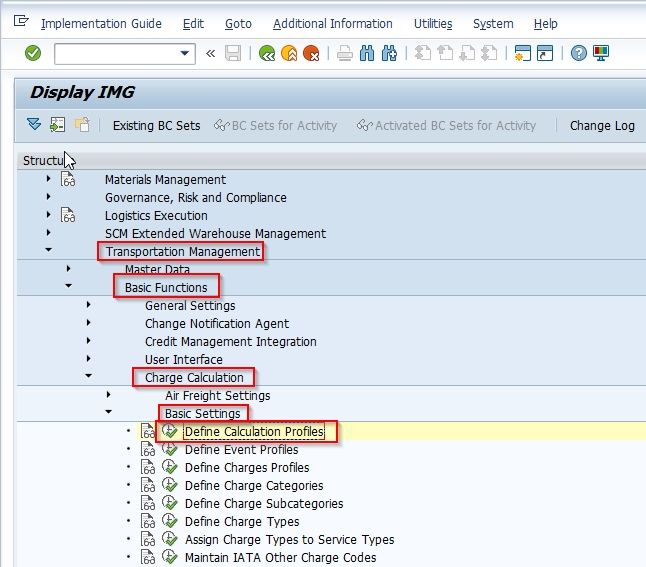Click the Customize Local Layout monitor icon
Image resolution: width=646 pixels, height=567 pixels.
pos(601,53)
